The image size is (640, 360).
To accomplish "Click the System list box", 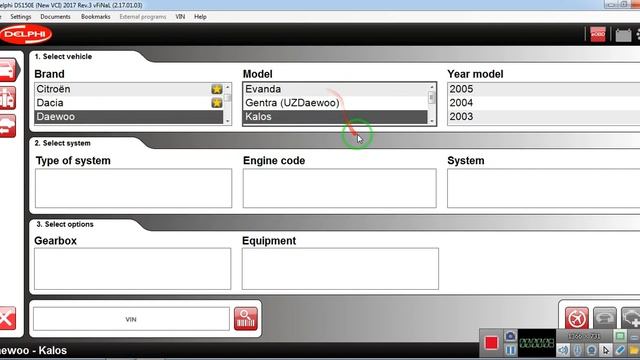I will coord(544,188).
